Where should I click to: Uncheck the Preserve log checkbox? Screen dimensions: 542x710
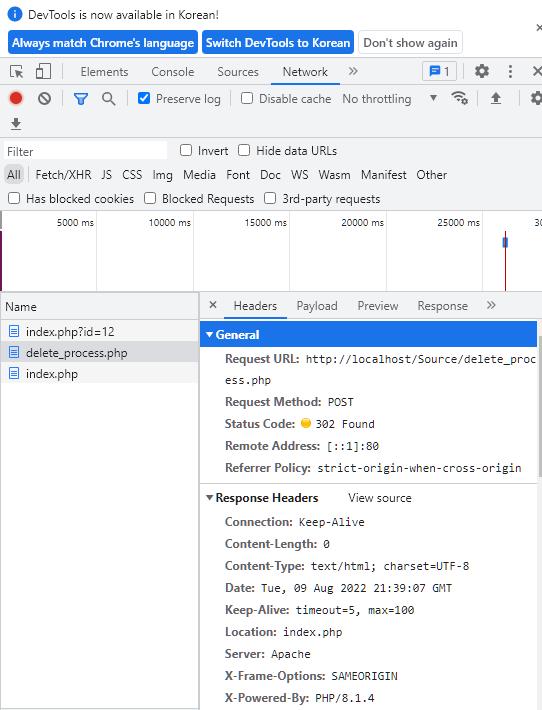coord(144,98)
